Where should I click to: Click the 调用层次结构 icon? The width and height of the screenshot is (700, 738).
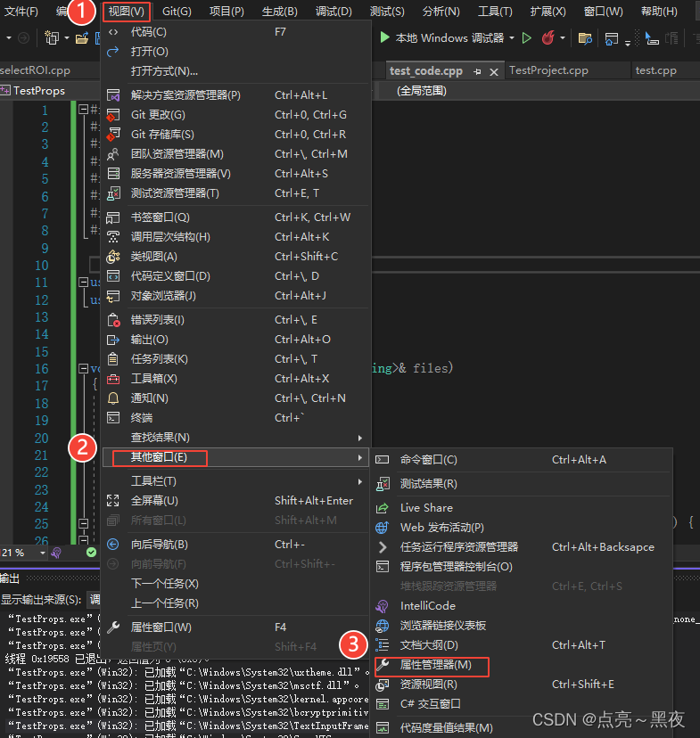tap(113, 237)
